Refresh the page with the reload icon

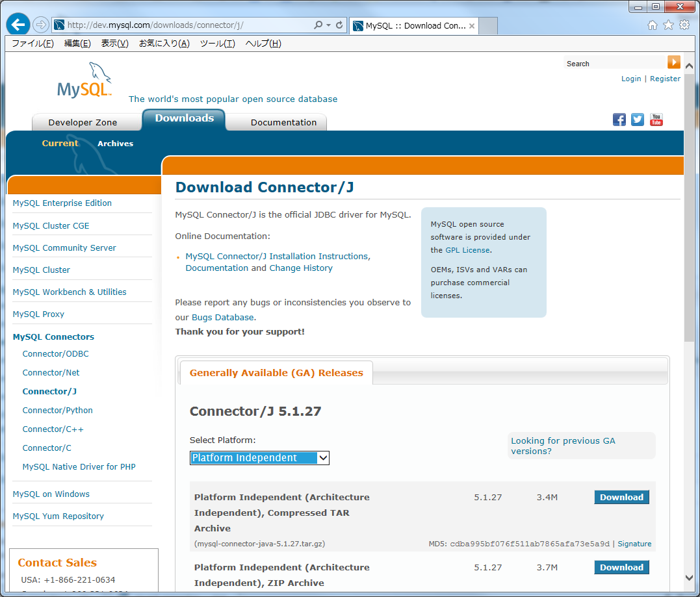coord(339,25)
